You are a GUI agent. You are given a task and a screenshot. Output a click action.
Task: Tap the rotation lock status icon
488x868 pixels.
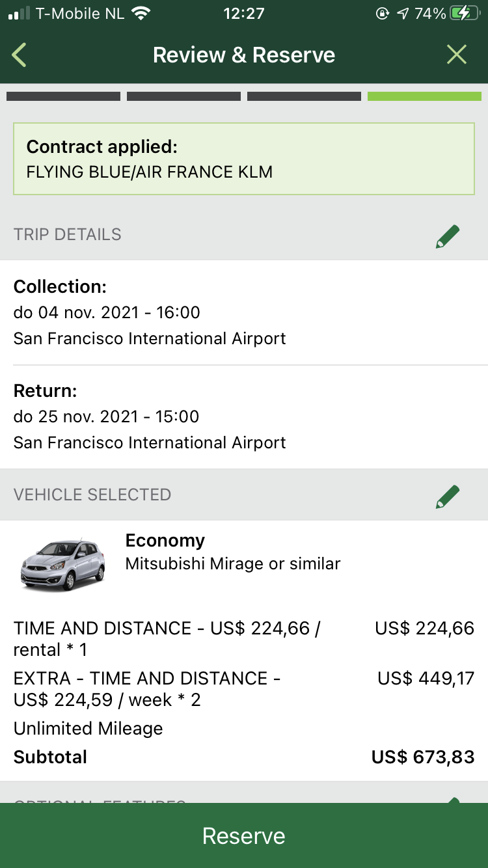pyautogui.click(x=383, y=14)
